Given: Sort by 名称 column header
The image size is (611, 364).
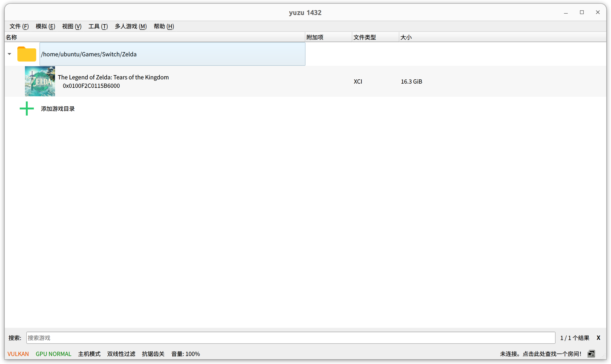Looking at the screenshot, I should (155, 37).
